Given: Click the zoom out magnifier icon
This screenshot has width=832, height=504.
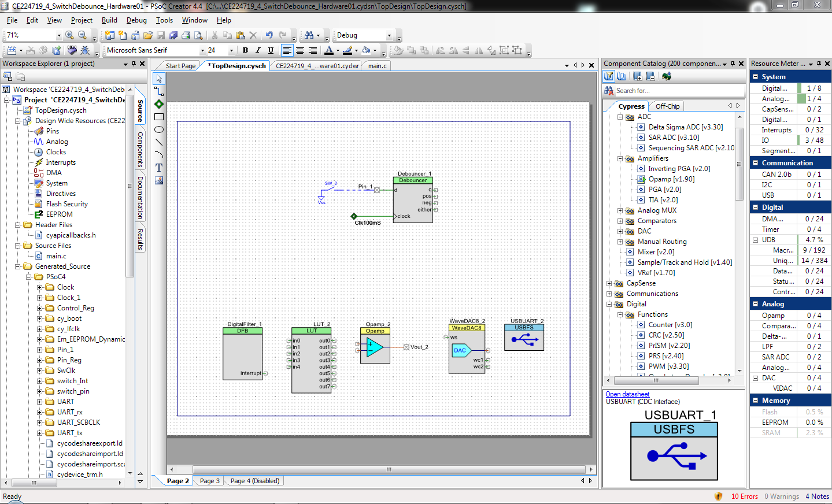Looking at the screenshot, I should point(82,35).
